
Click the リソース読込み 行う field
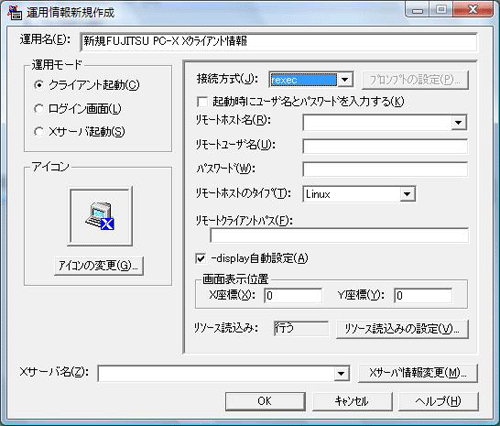301,328
